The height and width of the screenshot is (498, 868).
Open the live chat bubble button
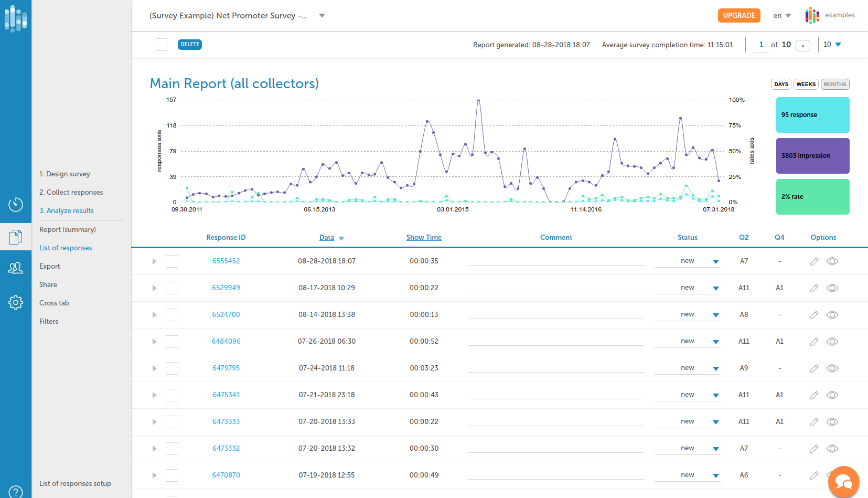point(843,481)
